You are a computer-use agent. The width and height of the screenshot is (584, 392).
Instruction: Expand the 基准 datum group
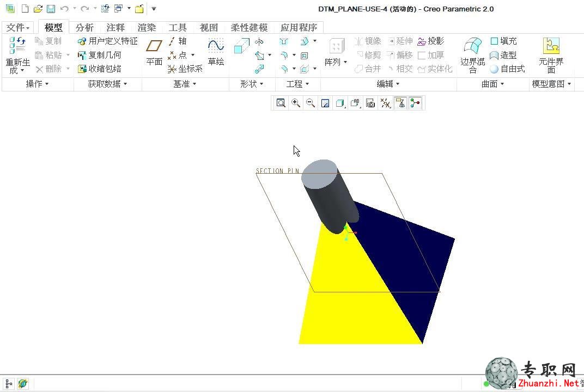click(185, 84)
